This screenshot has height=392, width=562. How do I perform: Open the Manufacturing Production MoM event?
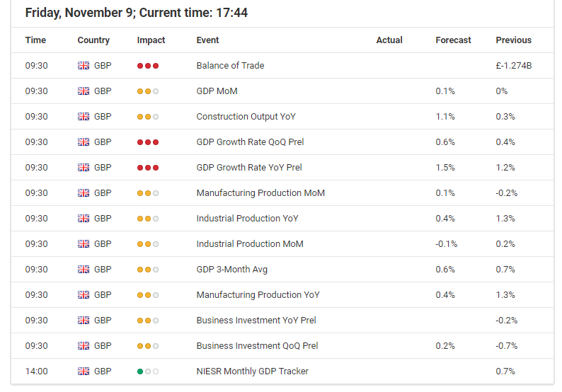pos(260,192)
